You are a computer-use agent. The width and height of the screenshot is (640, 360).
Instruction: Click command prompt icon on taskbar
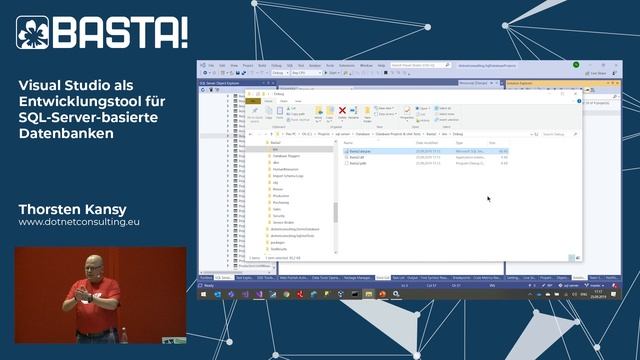(x=355, y=294)
